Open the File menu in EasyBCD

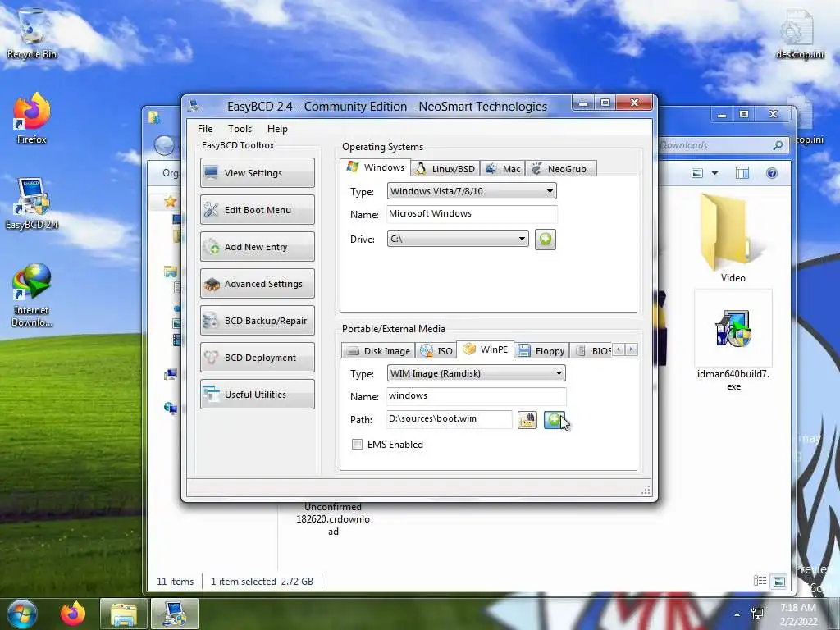point(204,129)
